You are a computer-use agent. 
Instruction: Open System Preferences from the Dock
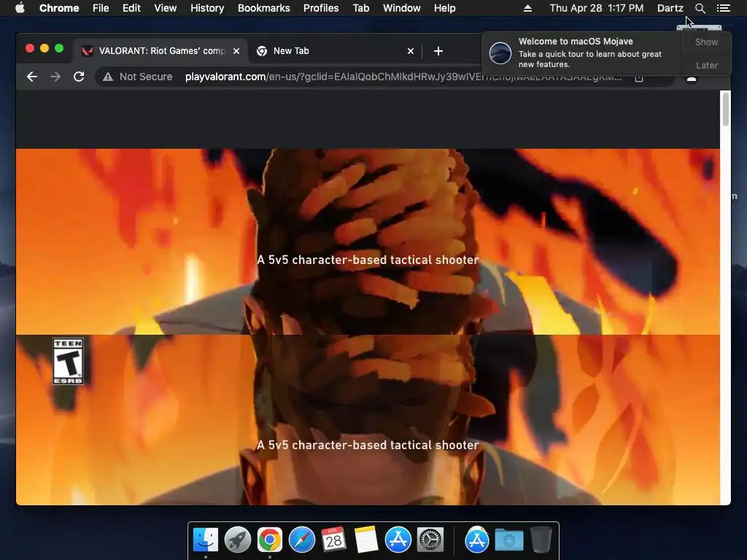coord(430,540)
